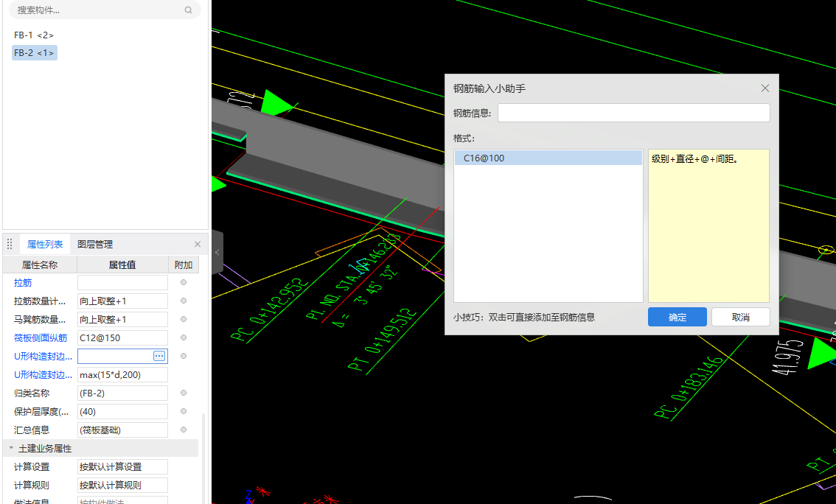Select component FB-2 <1>
Image resolution: width=836 pixels, height=504 pixels.
point(34,53)
